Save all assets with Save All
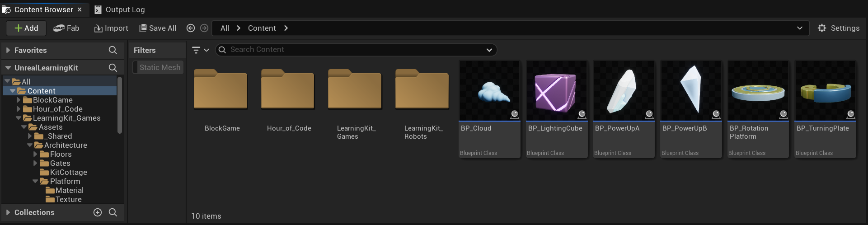This screenshot has width=868, height=225. pyautogui.click(x=158, y=28)
